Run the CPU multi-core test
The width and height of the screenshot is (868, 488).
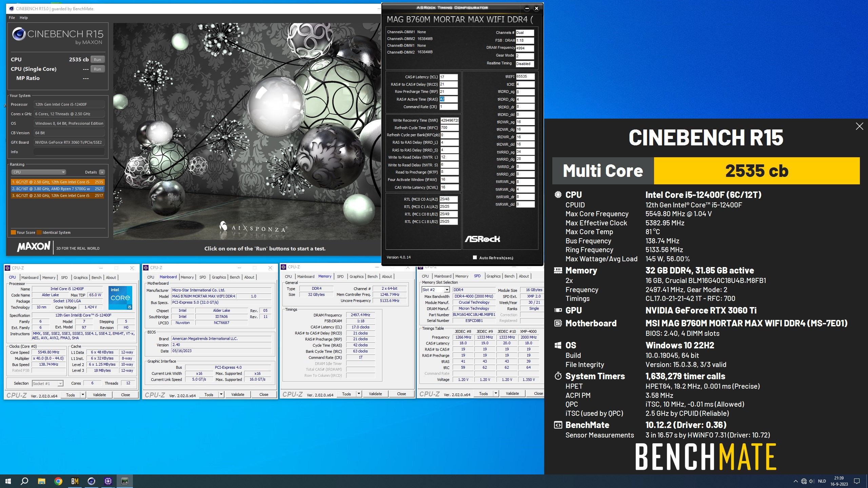(97, 60)
